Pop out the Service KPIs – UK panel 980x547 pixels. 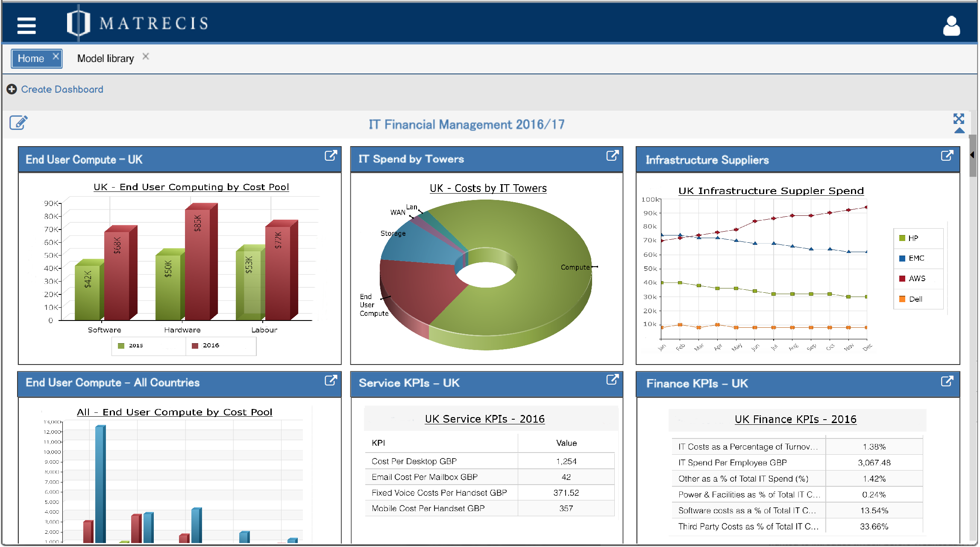[x=612, y=379]
